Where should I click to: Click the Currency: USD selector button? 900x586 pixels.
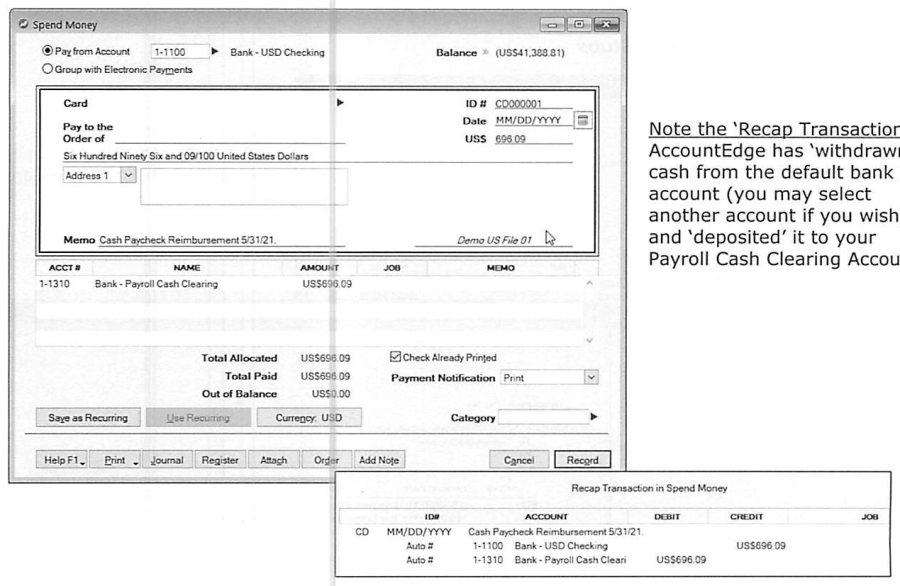309,417
